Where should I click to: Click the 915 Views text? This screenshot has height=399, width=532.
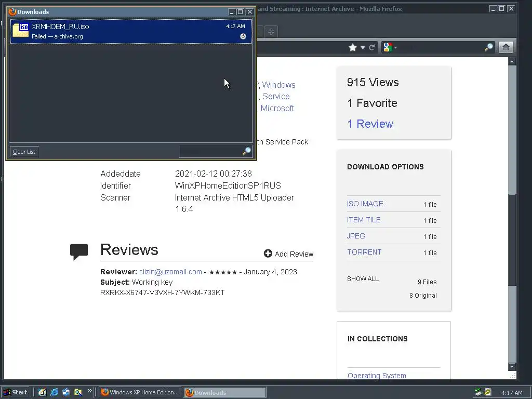[x=373, y=82]
